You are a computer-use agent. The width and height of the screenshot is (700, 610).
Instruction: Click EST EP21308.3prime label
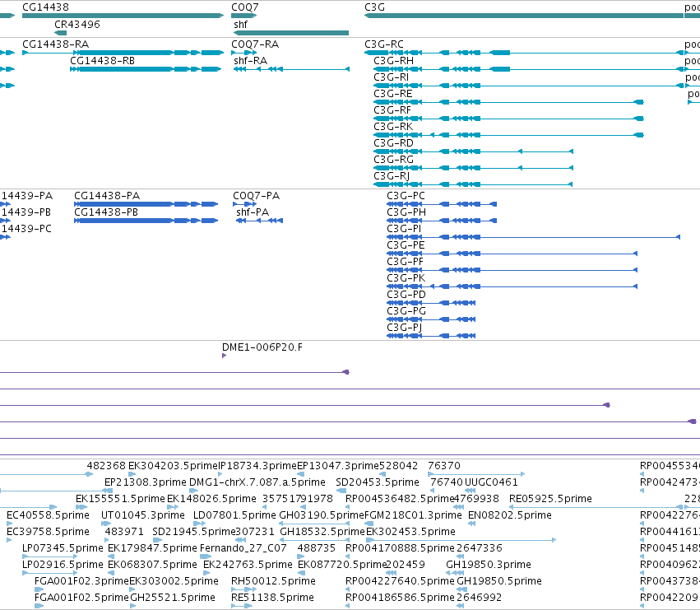(146, 482)
